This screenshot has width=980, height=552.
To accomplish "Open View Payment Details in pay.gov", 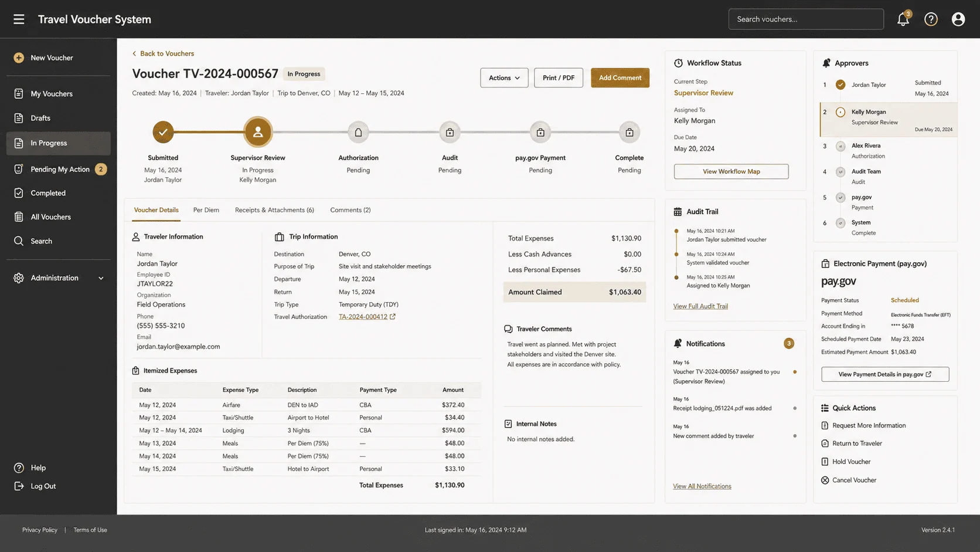I will pyautogui.click(x=885, y=374).
